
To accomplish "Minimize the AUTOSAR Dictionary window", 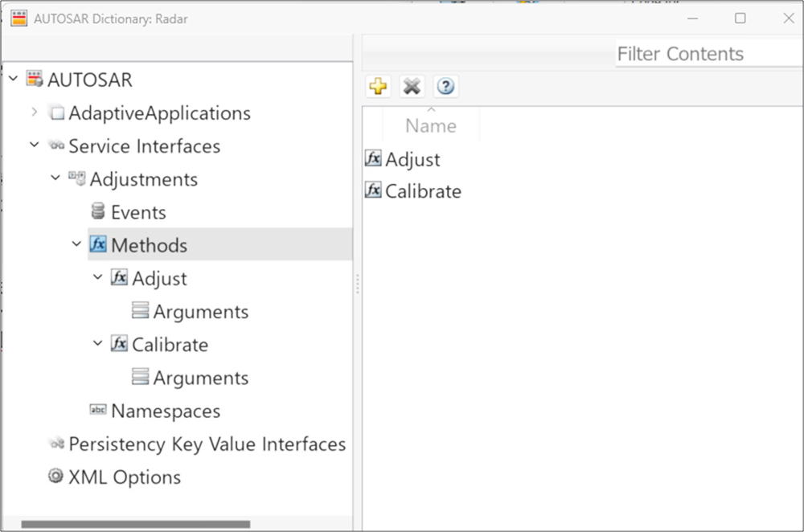I will point(693,18).
